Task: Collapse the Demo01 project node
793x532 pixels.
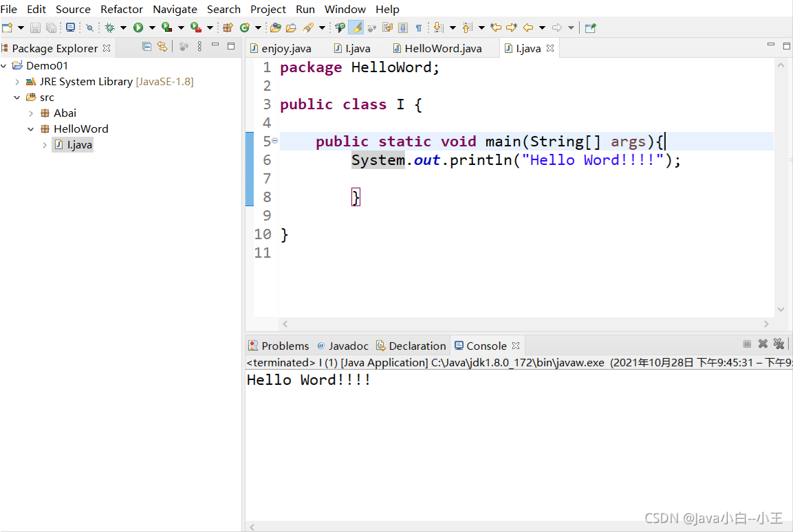Action: 4,66
